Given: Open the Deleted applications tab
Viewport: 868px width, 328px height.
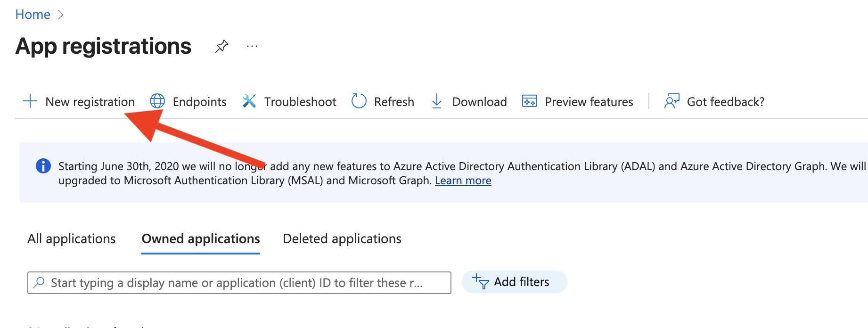Looking at the screenshot, I should pyautogui.click(x=342, y=239).
